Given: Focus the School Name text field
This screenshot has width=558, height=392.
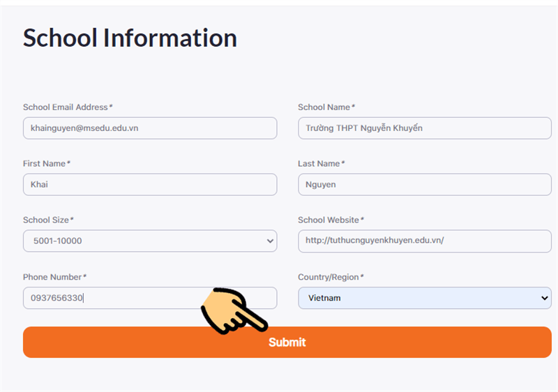Looking at the screenshot, I should 424,128.
